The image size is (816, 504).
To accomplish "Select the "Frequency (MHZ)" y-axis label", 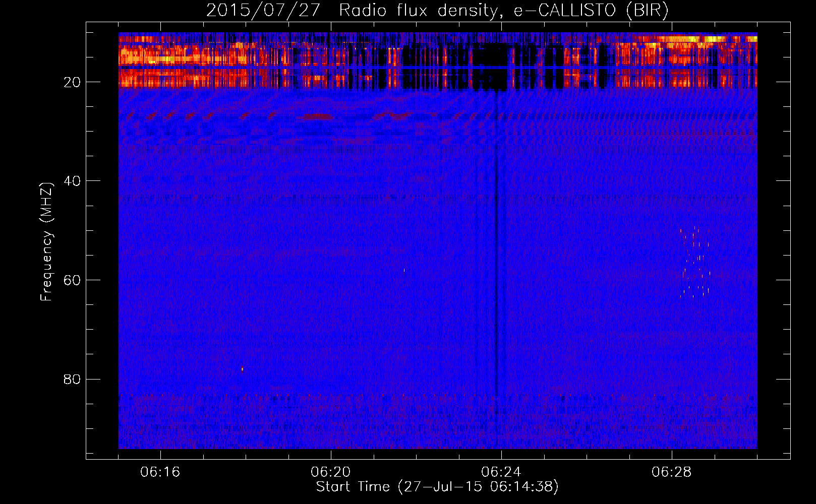I will click(x=46, y=242).
